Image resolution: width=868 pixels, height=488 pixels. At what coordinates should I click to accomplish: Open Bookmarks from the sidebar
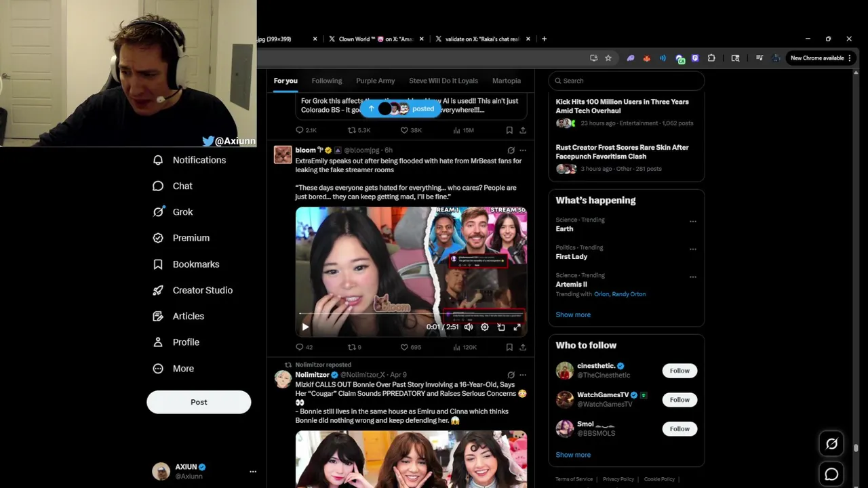(186, 264)
